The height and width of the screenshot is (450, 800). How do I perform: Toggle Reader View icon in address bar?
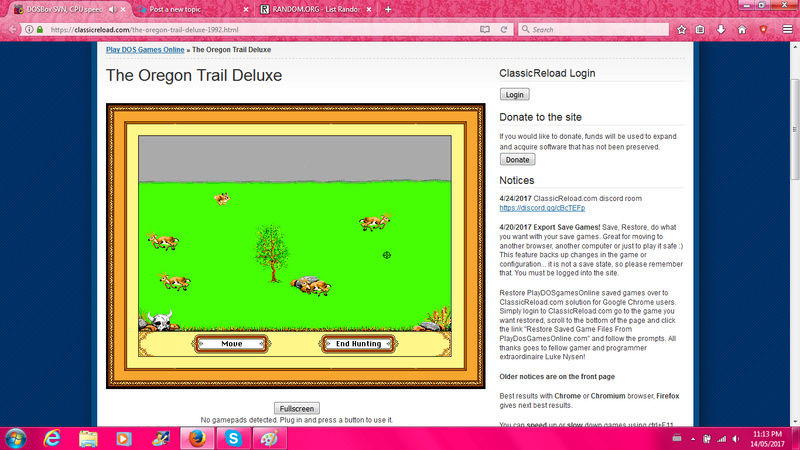[485, 30]
